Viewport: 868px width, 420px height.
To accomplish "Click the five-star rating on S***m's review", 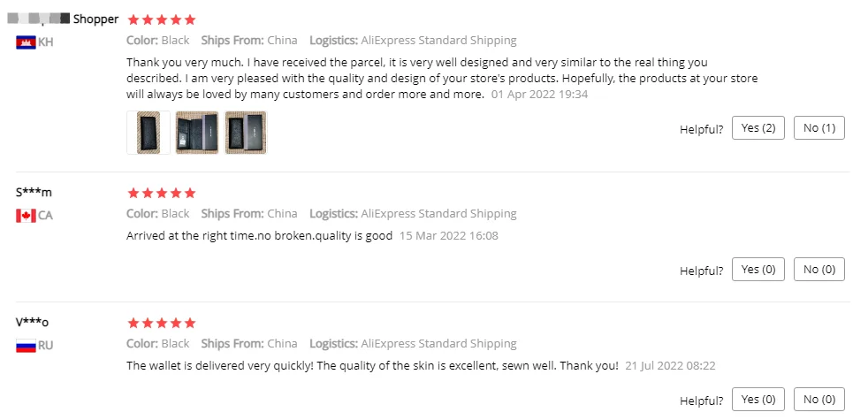I will (162, 193).
